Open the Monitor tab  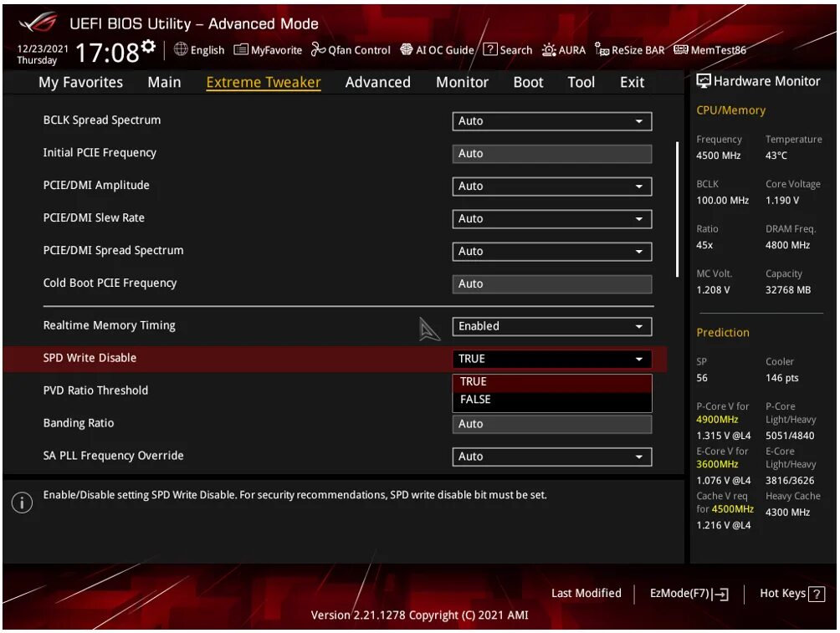coord(463,83)
